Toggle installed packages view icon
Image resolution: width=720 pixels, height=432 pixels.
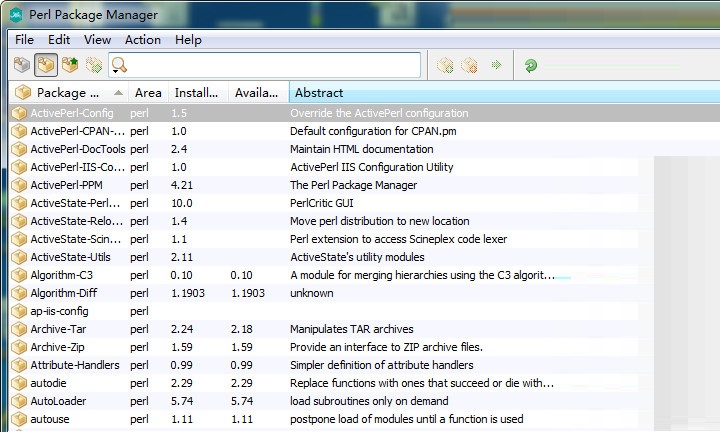point(45,65)
